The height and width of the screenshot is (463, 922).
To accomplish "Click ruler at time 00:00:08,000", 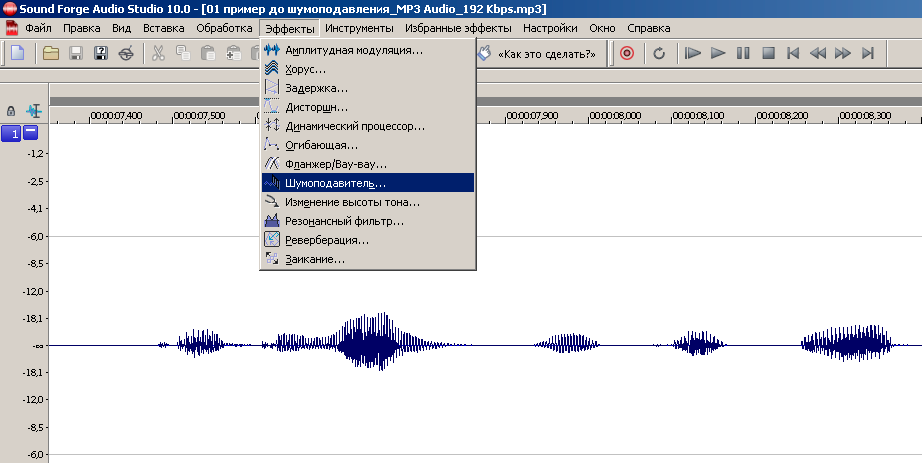I will [616, 116].
